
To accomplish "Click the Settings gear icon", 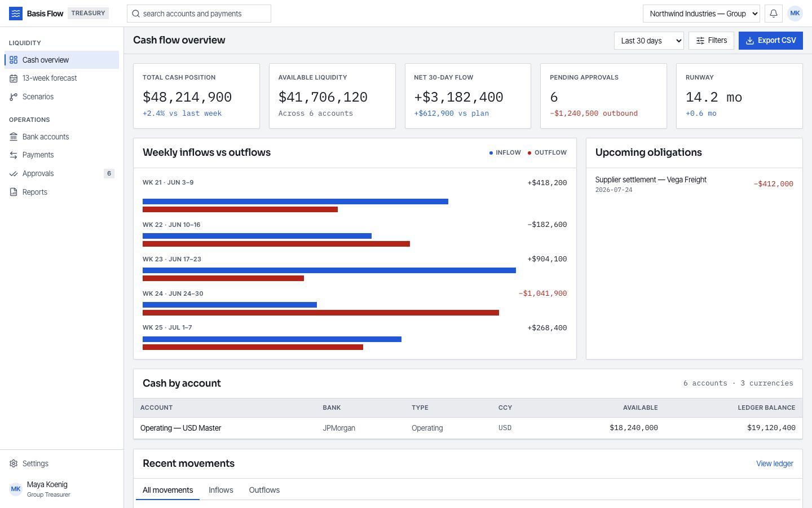I will [x=14, y=463].
